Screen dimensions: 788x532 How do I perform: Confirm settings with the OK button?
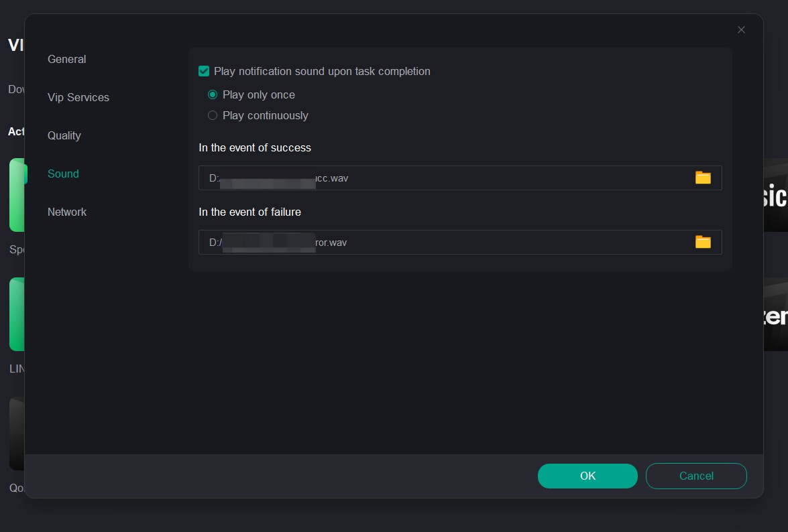click(x=587, y=476)
